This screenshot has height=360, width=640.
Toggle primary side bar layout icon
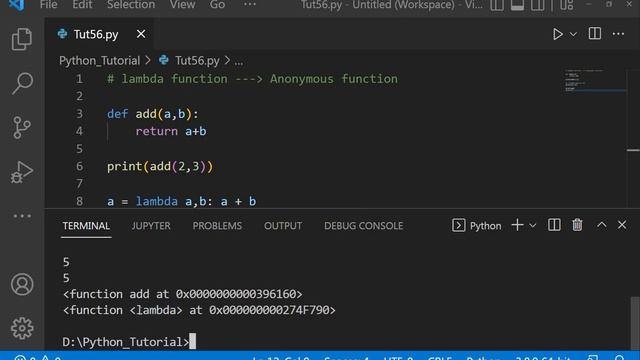click(x=497, y=5)
